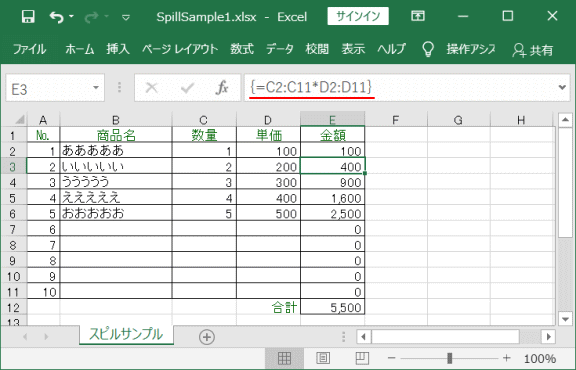Click the zoom slider handle
Viewport: 576px width, 370px height.
449,358
